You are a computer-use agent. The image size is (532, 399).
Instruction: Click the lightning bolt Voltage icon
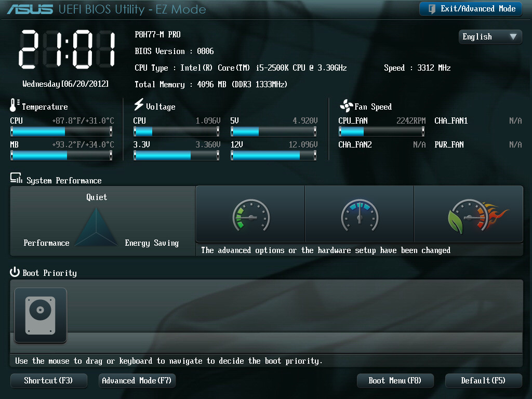138,105
